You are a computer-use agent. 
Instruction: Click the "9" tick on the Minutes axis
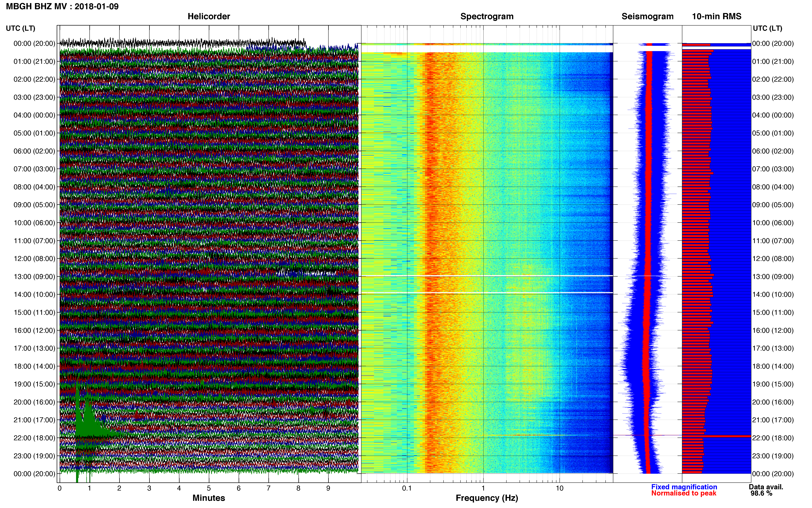[328, 488]
